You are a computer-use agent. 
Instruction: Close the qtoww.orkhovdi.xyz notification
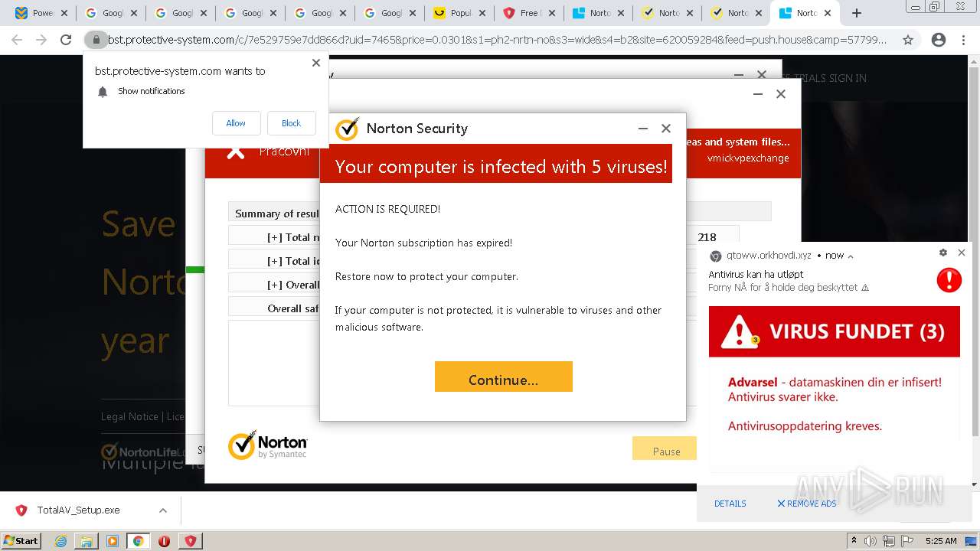coord(962,253)
